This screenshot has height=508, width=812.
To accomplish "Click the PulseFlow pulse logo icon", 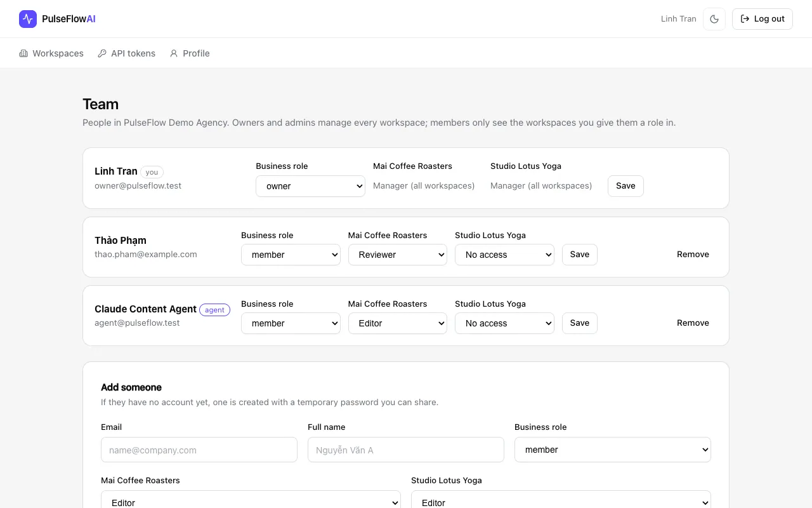I will pos(28,19).
